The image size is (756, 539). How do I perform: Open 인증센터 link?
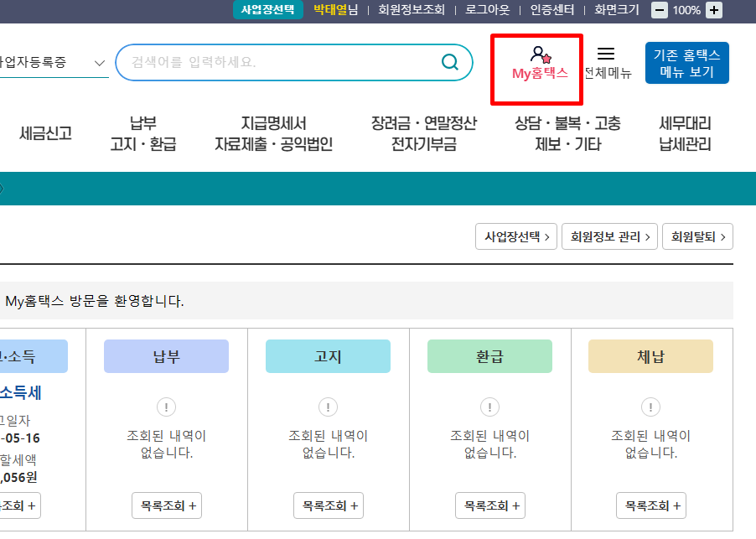pyautogui.click(x=552, y=10)
